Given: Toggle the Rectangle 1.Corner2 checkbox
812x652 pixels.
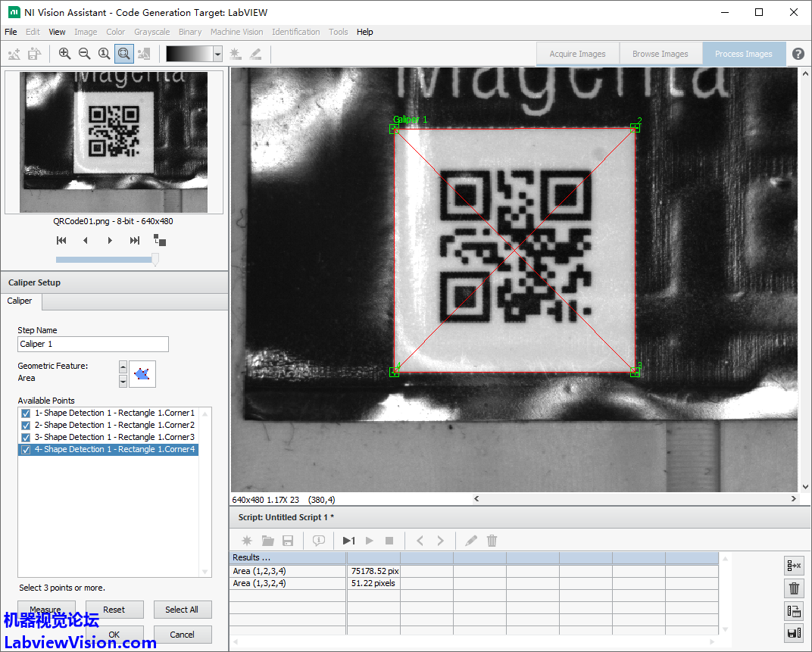Looking at the screenshot, I should pos(26,426).
